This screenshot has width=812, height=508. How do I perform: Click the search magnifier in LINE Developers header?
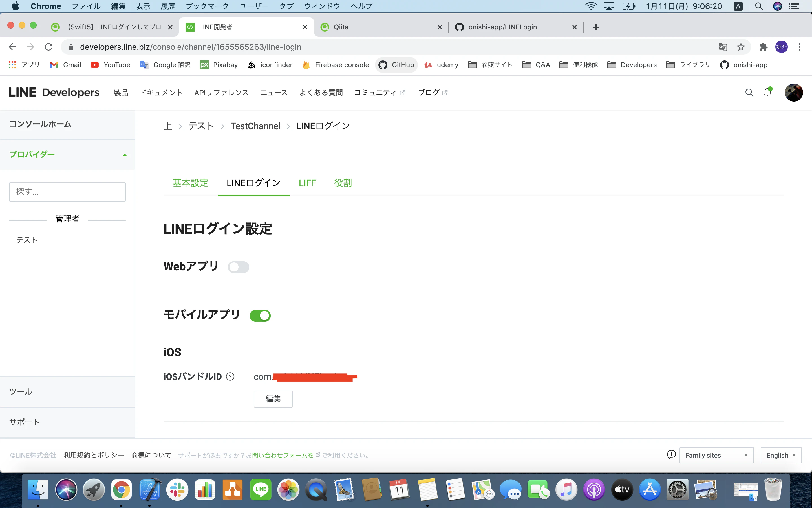[x=749, y=92]
